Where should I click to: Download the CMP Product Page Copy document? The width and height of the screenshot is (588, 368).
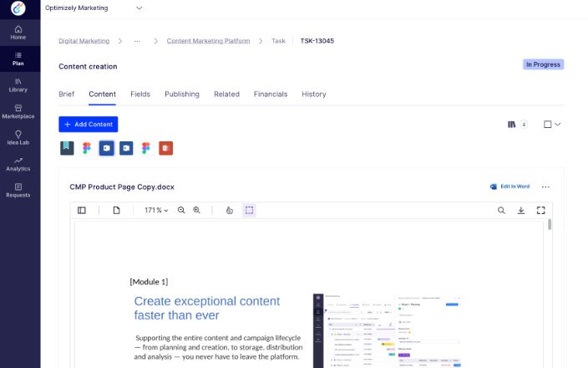tap(521, 210)
